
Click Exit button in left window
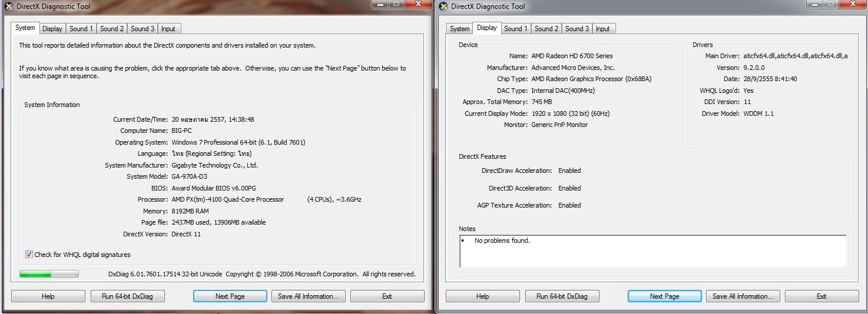tap(387, 296)
